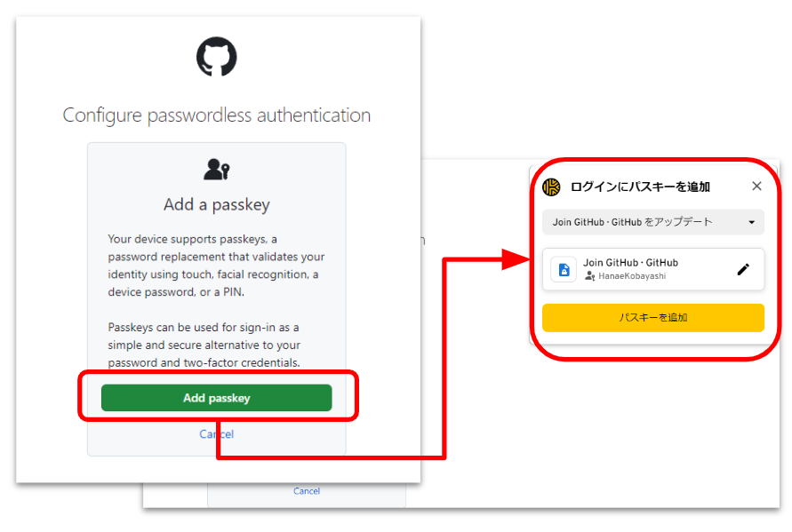The height and width of the screenshot is (532, 792).
Task: Click the Add a passkey heading
Action: pyautogui.click(x=217, y=204)
